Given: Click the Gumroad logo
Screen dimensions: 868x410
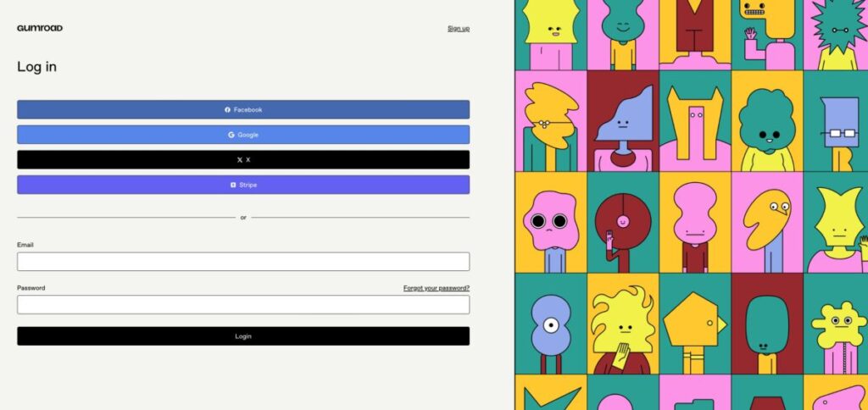Looking at the screenshot, I should pos(40,28).
